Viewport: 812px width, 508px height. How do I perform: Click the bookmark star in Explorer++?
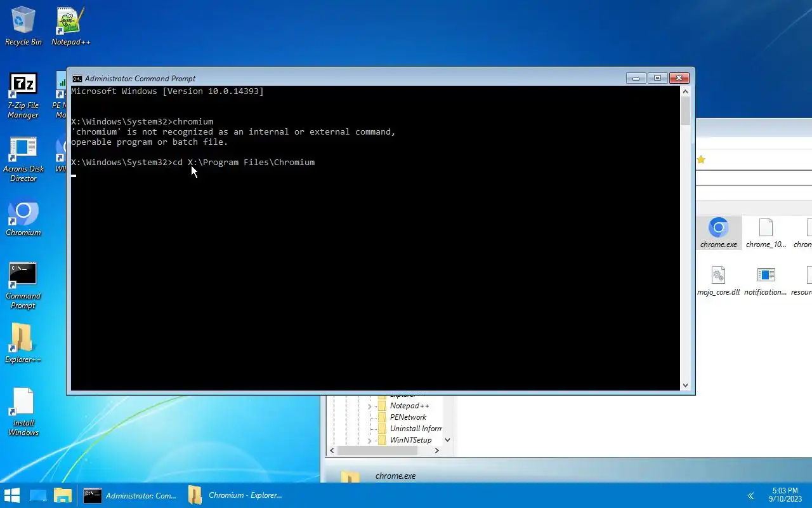point(701,160)
